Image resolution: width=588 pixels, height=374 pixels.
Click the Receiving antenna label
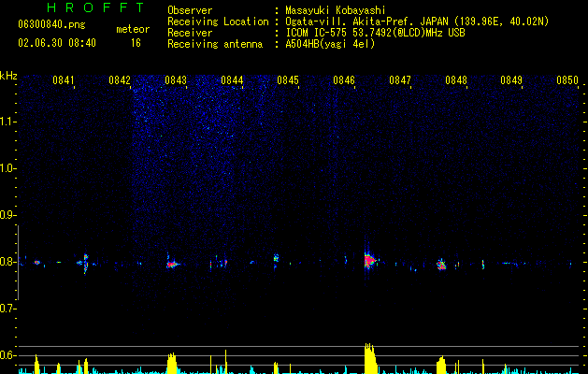[x=215, y=44]
